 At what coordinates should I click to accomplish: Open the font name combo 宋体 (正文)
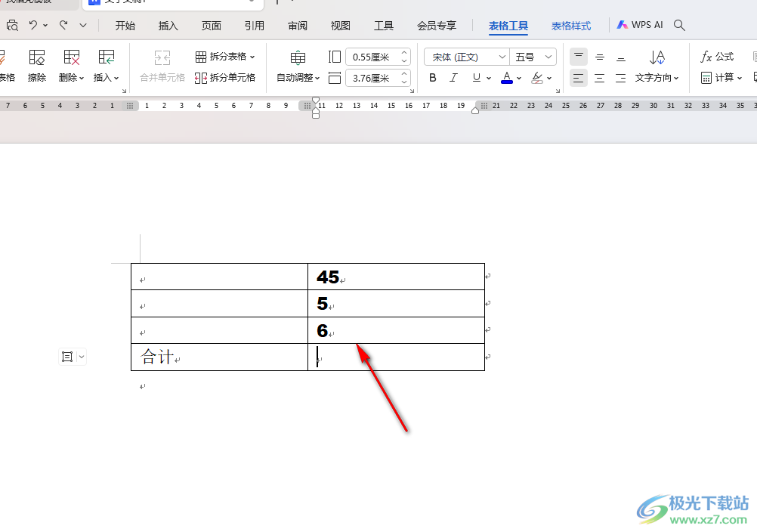coord(466,57)
